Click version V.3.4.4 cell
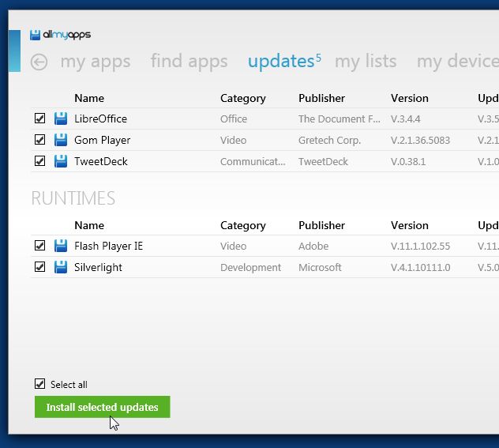 tap(406, 119)
